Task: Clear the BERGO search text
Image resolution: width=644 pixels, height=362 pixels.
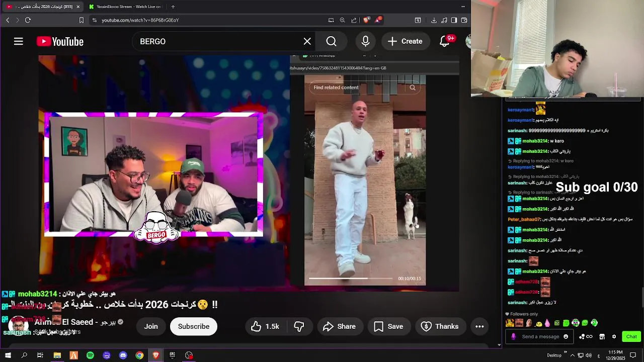Action: 307,41
